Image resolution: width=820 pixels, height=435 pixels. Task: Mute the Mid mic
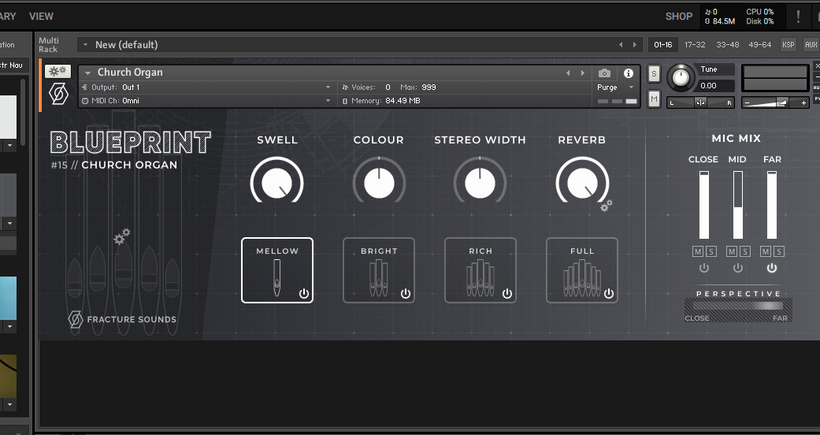tap(731, 252)
